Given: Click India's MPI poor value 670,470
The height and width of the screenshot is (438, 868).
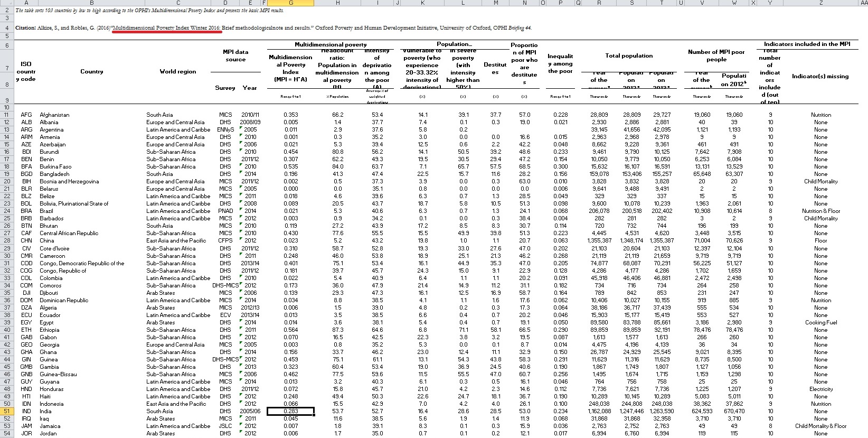Looking at the screenshot, I should coord(734,411).
